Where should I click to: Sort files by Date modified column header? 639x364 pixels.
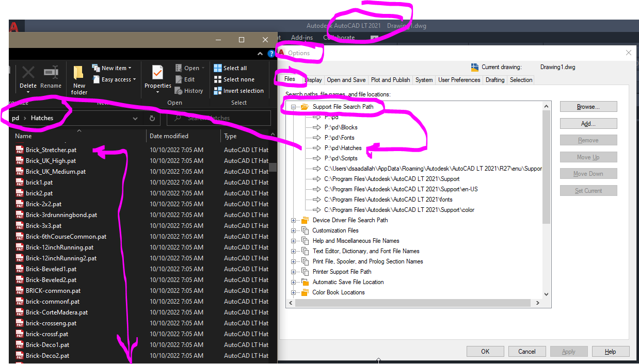click(x=169, y=136)
